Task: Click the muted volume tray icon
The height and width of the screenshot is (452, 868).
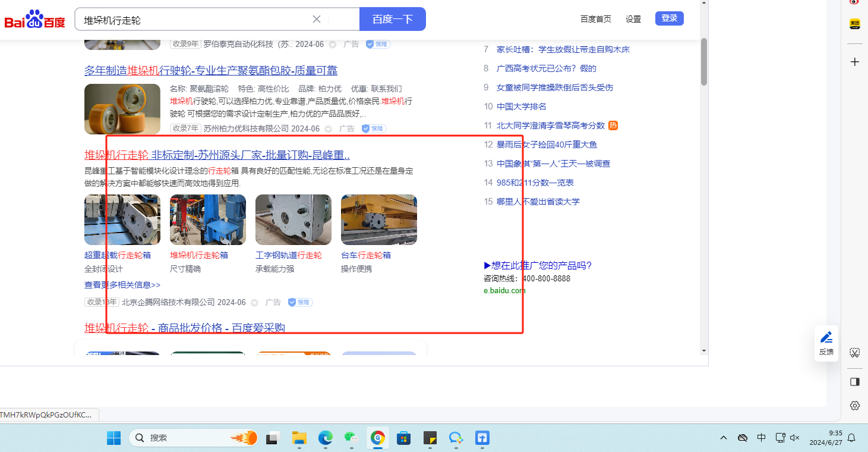Action: point(795,438)
